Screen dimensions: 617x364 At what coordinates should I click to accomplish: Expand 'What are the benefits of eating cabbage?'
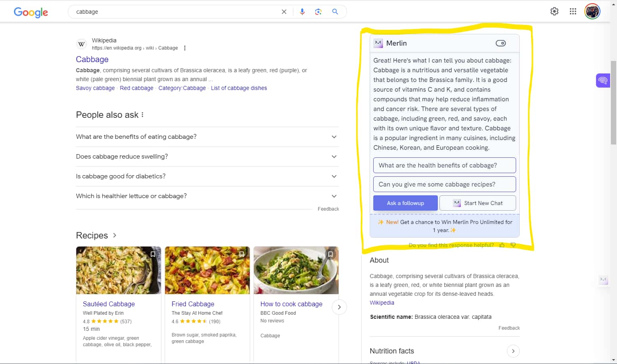pos(207,137)
